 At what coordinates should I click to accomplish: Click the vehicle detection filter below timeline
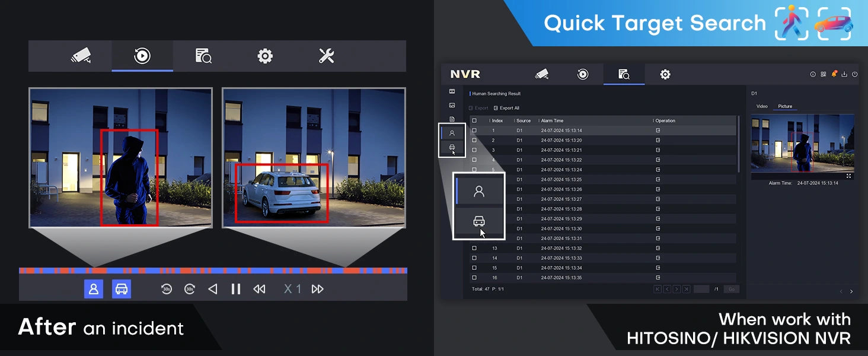pos(122,289)
